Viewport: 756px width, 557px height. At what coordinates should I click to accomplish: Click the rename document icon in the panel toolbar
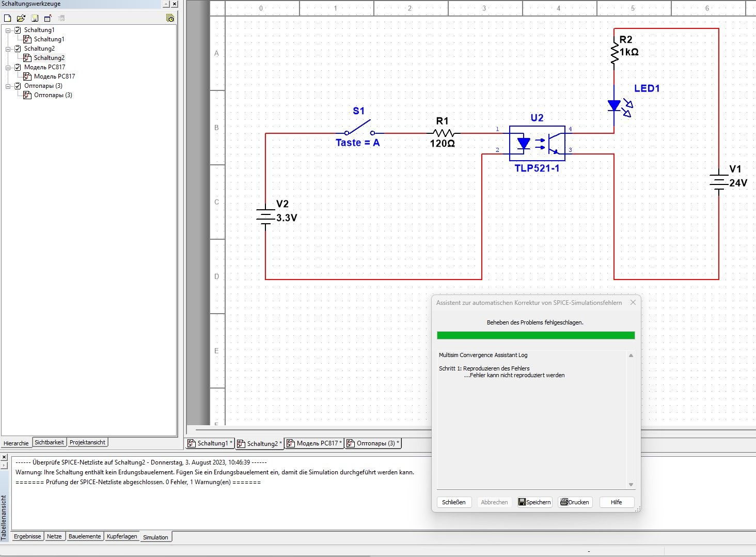pos(48,17)
